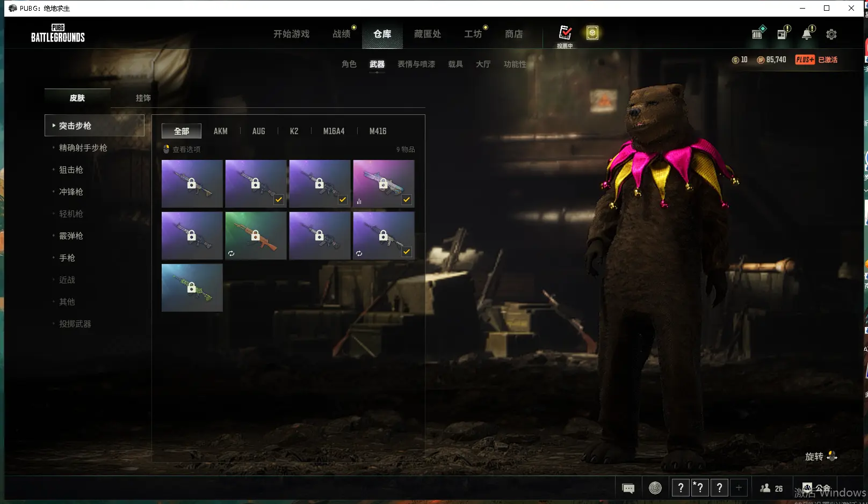Switch to 大厅 sub-tab
The width and height of the screenshot is (868, 504).
point(483,64)
